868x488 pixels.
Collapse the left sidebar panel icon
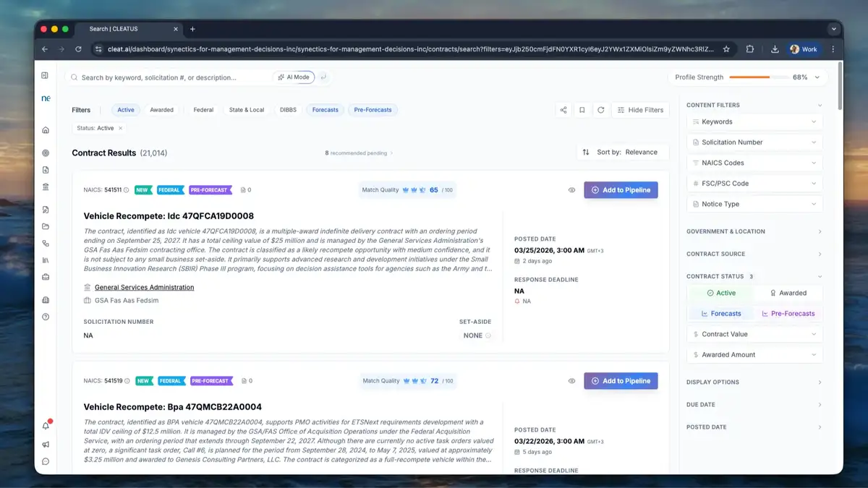pos(45,75)
